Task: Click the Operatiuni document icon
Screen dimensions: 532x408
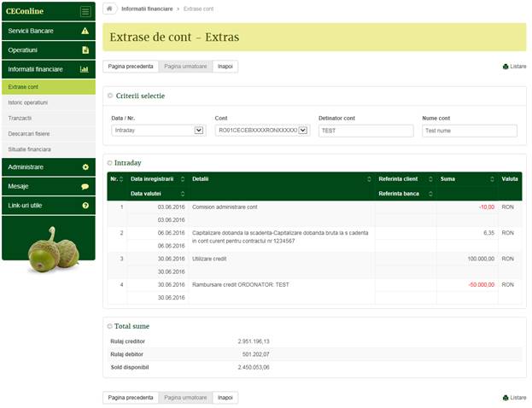Action: [x=85, y=50]
